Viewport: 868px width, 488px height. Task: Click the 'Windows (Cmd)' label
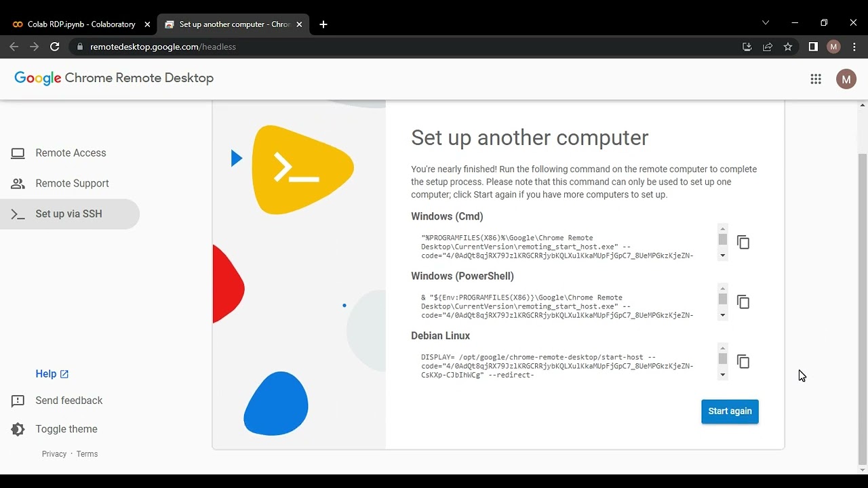click(447, 217)
